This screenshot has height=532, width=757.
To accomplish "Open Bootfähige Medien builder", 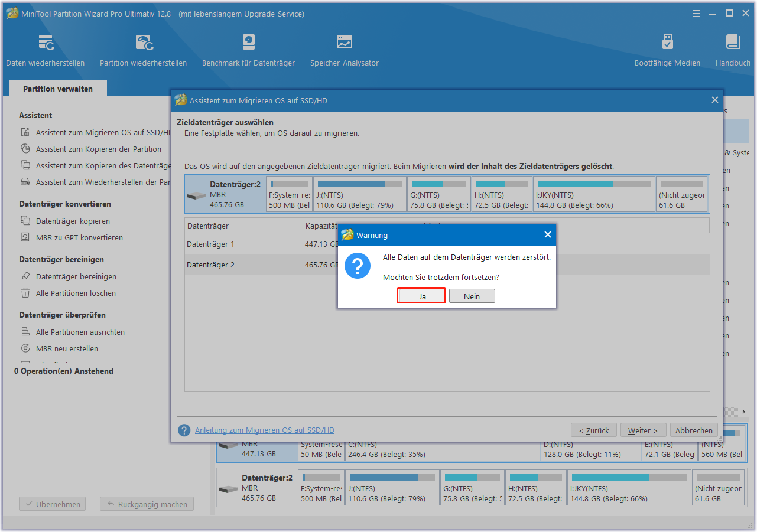I will pyautogui.click(x=667, y=50).
